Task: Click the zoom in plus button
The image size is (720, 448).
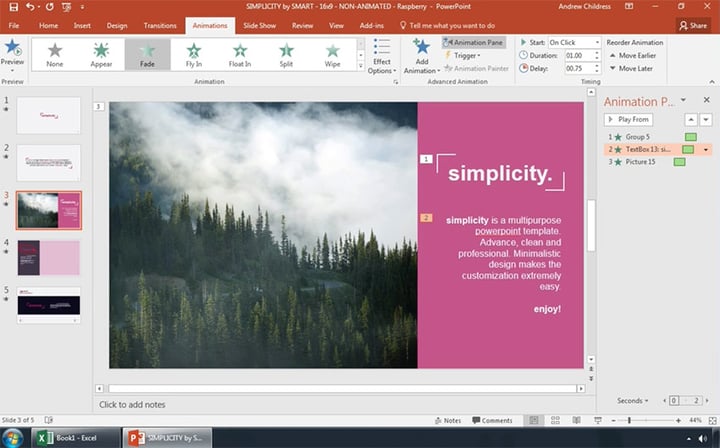Action: [678, 420]
